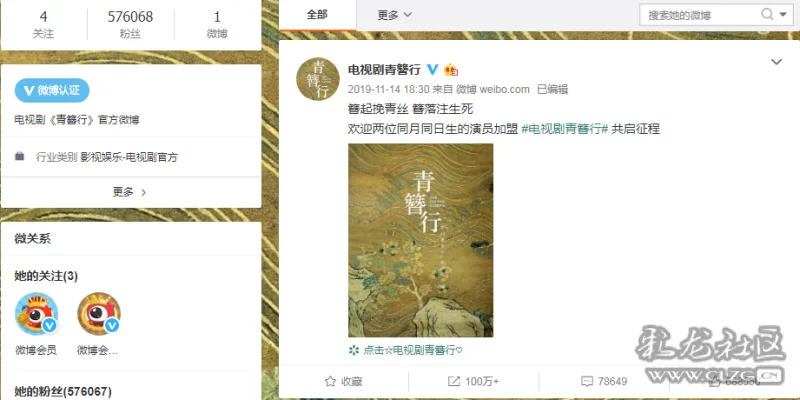
Task: Select the 全部 tab
Action: [317, 15]
